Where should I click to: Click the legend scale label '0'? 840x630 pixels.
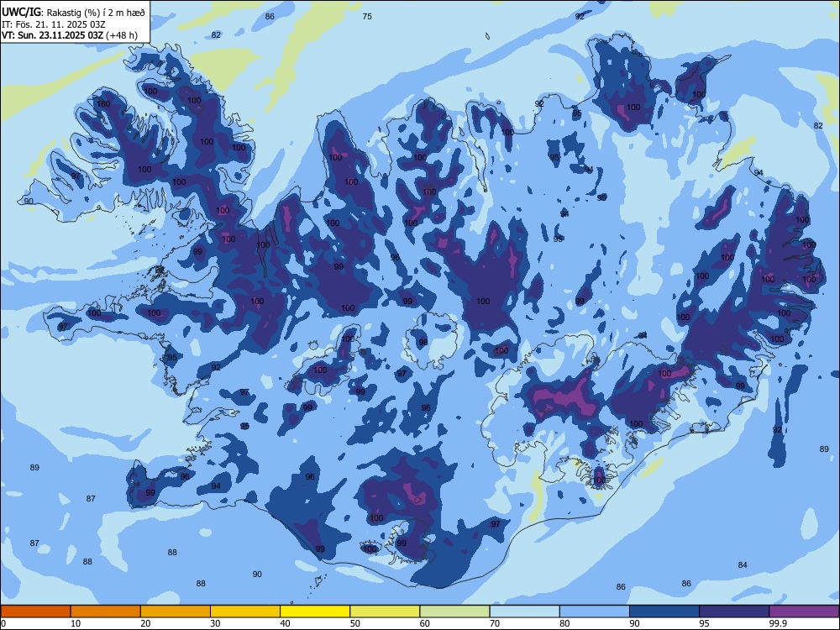click(3, 623)
